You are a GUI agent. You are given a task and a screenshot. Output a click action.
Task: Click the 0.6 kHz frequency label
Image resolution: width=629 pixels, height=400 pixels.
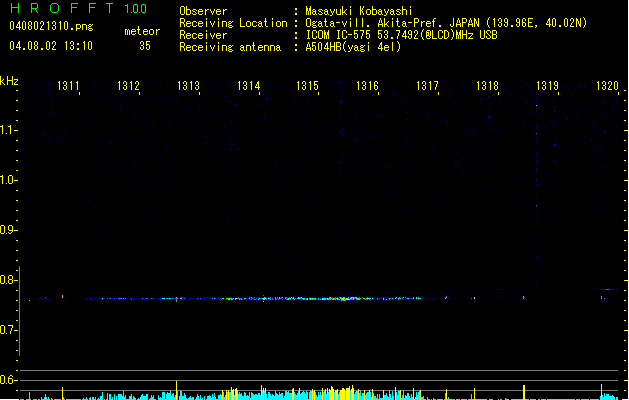[8, 380]
